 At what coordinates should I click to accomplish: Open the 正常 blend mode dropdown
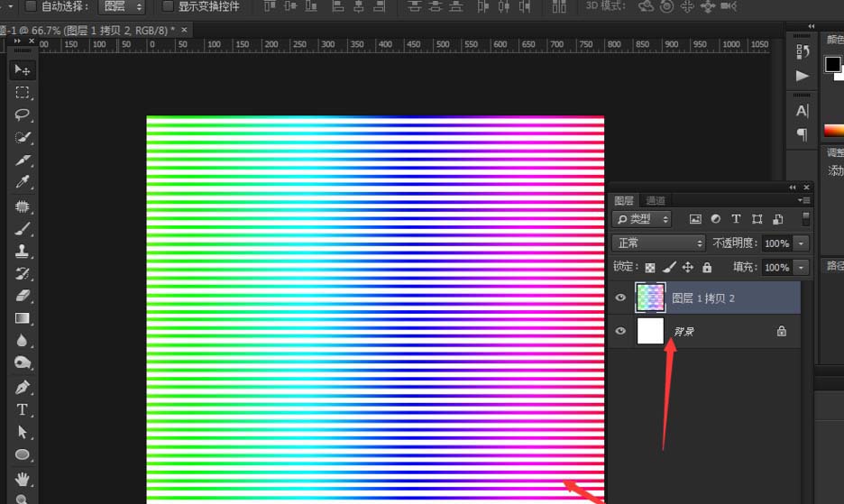pos(658,243)
